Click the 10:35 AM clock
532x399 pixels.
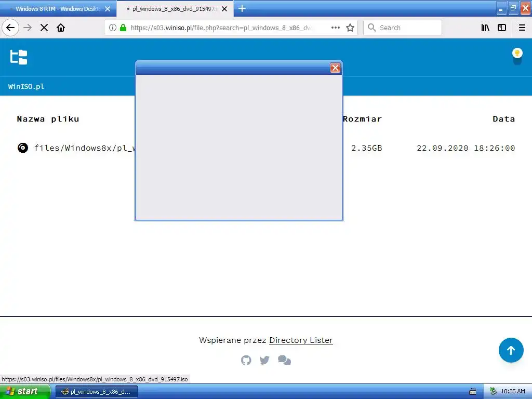[x=513, y=392]
